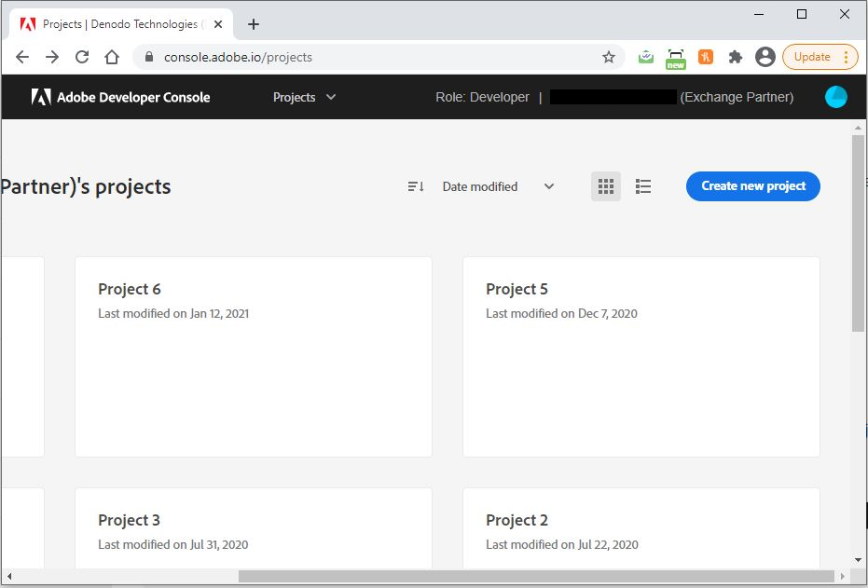Viewport: 868px width, 588px height.
Task: Click 'Last modified on Dec 7, 2020'
Action: click(561, 314)
